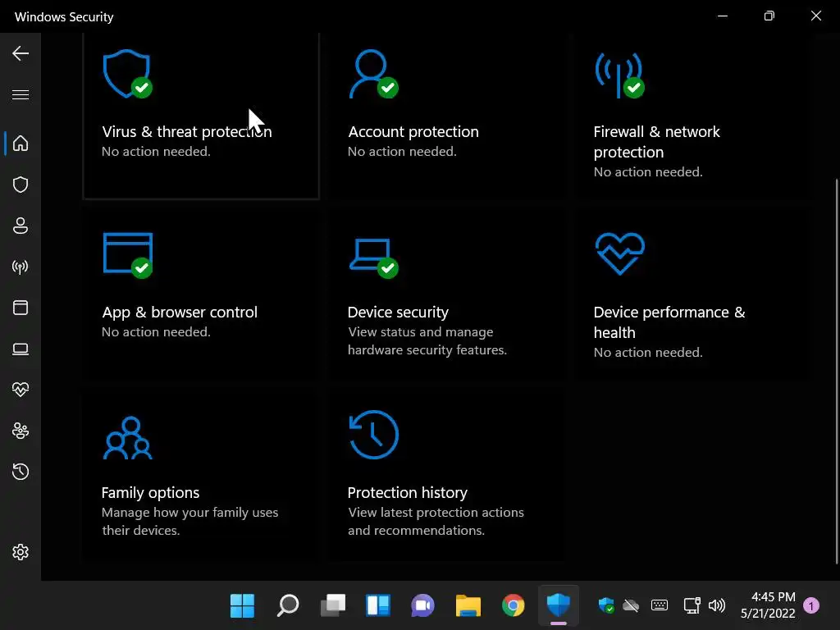Screen dimensions: 840x630
Task: Click the large Device security laptop icon
Action: pyautogui.click(x=373, y=258)
